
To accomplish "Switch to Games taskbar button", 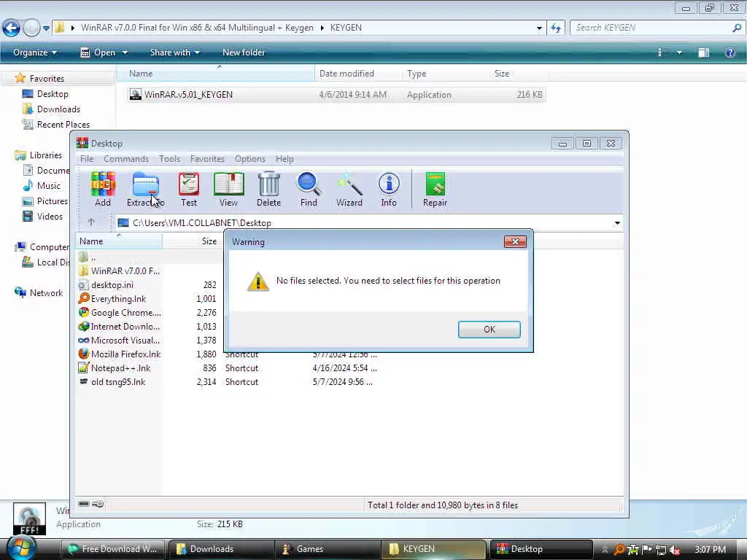I will tap(328, 549).
